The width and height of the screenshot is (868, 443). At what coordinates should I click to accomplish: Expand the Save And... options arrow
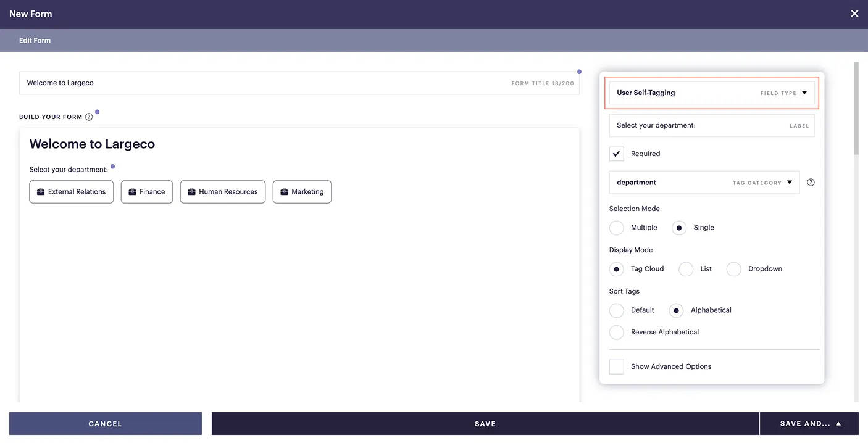pos(838,424)
